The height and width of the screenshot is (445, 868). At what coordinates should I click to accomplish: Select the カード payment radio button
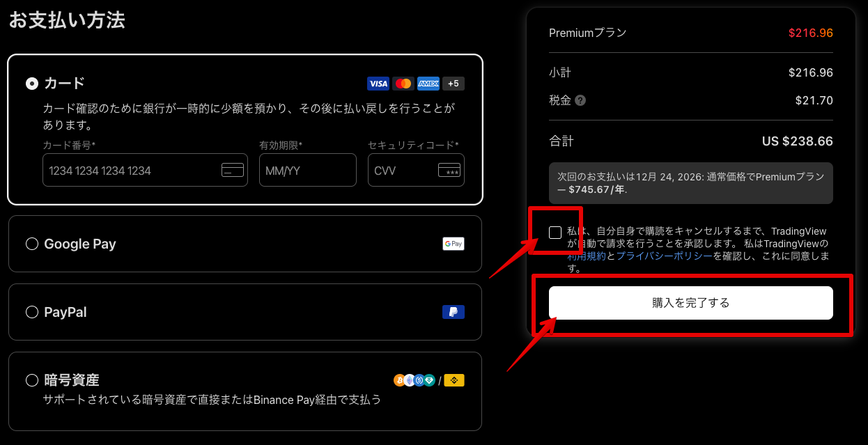click(32, 84)
